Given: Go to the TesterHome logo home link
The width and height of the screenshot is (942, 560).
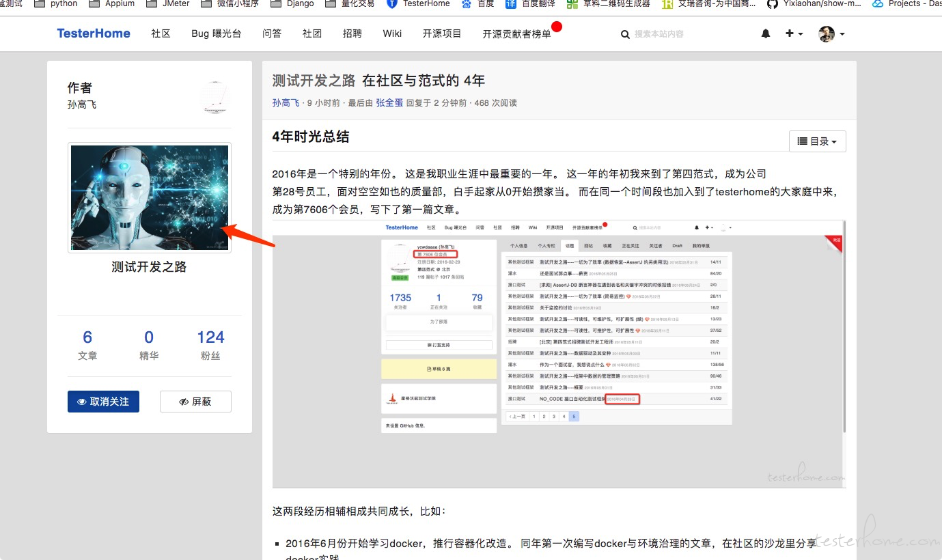Looking at the screenshot, I should click(94, 33).
